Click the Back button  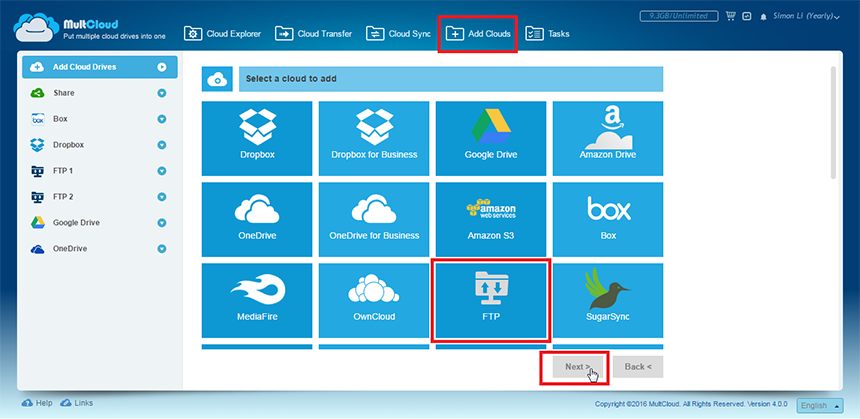coord(638,367)
